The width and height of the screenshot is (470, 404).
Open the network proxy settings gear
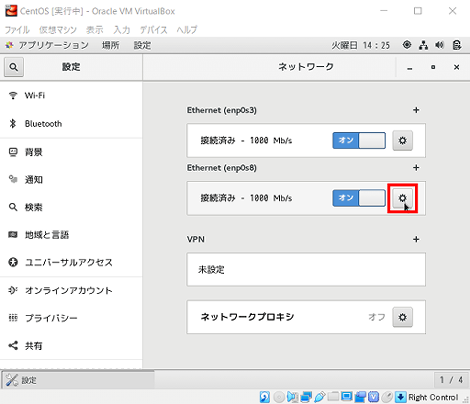[402, 317]
